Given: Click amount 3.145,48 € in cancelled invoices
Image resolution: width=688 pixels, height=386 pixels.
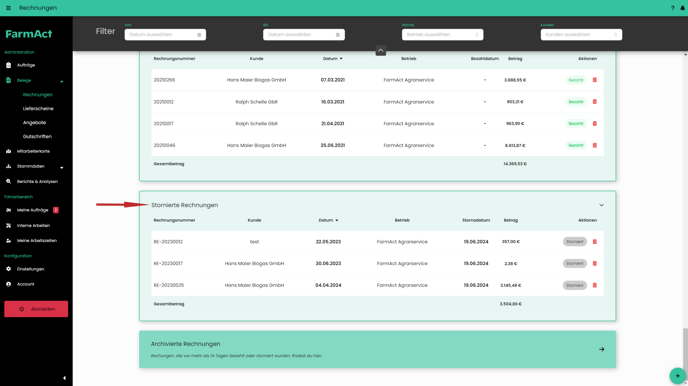Looking at the screenshot, I should [x=511, y=285].
